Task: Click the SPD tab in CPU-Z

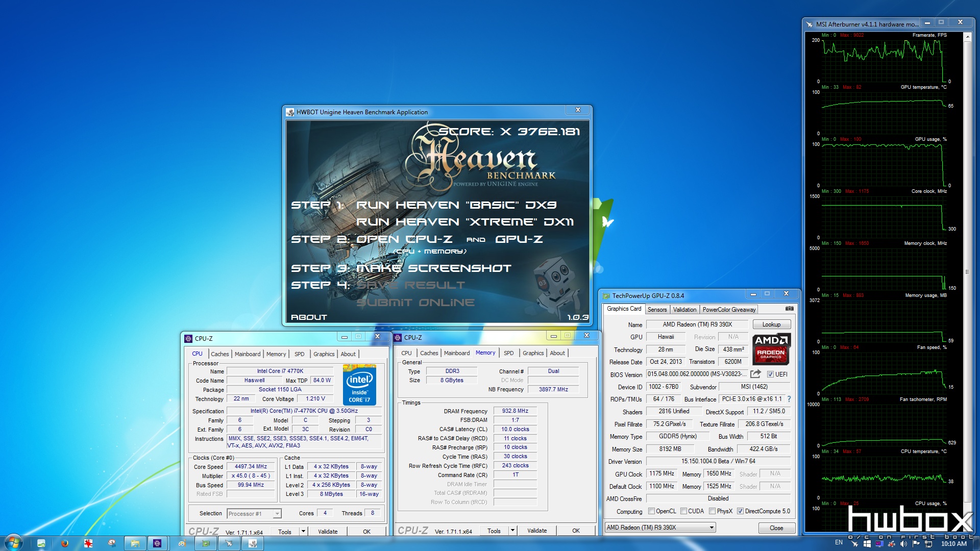Action: [299, 353]
